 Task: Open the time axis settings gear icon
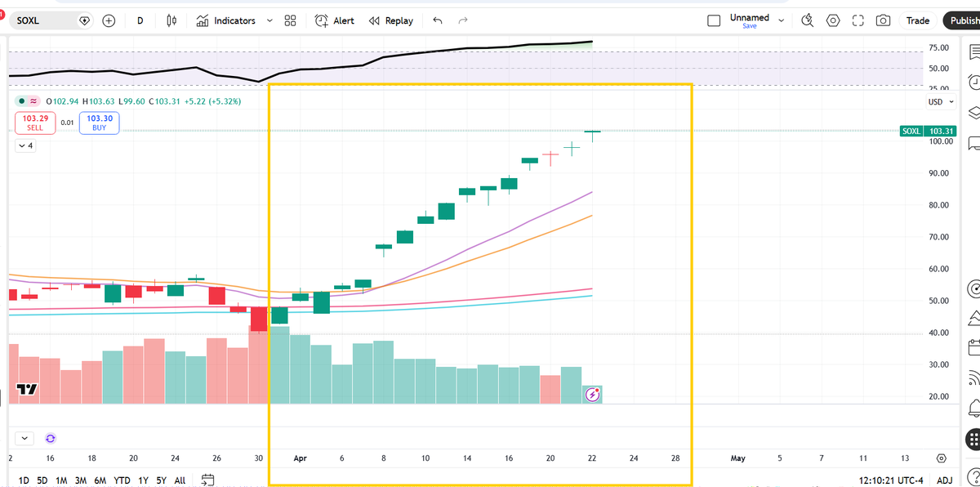pos(942,458)
